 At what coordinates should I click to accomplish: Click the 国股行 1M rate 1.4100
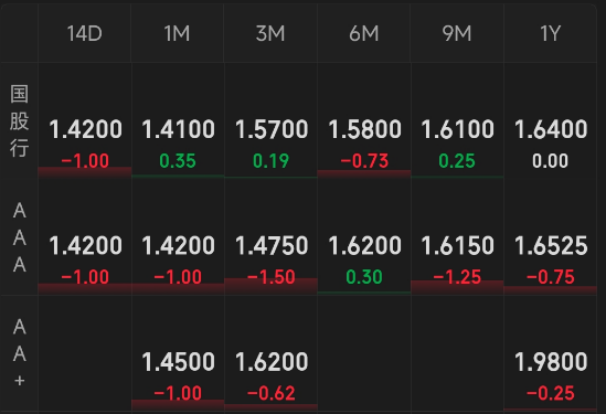point(178,130)
